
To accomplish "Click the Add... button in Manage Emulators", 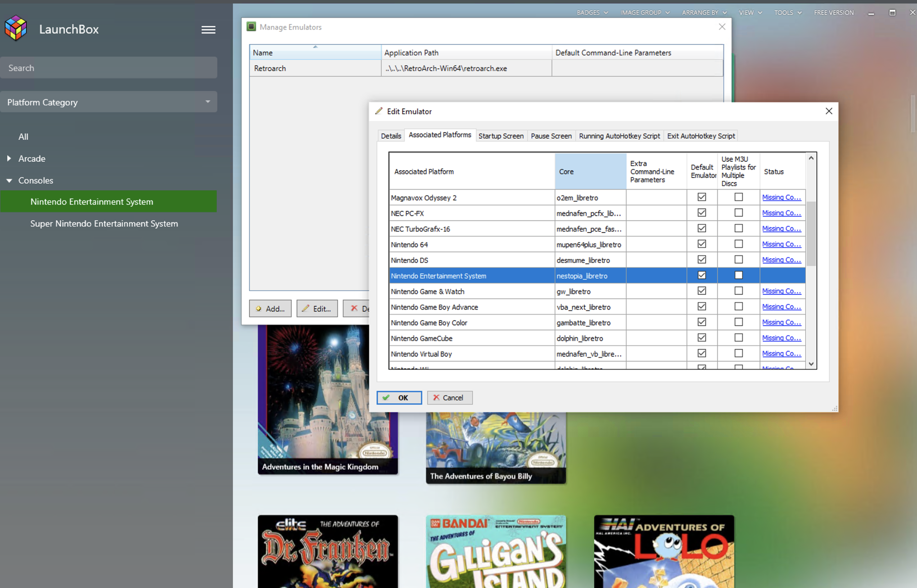I will [270, 308].
